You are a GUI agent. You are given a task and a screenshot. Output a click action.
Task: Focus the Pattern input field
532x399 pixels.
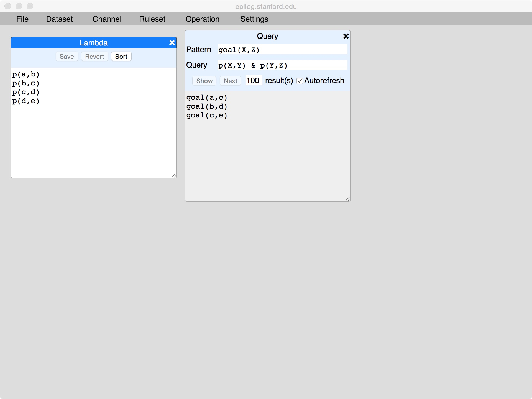[x=282, y=50]
